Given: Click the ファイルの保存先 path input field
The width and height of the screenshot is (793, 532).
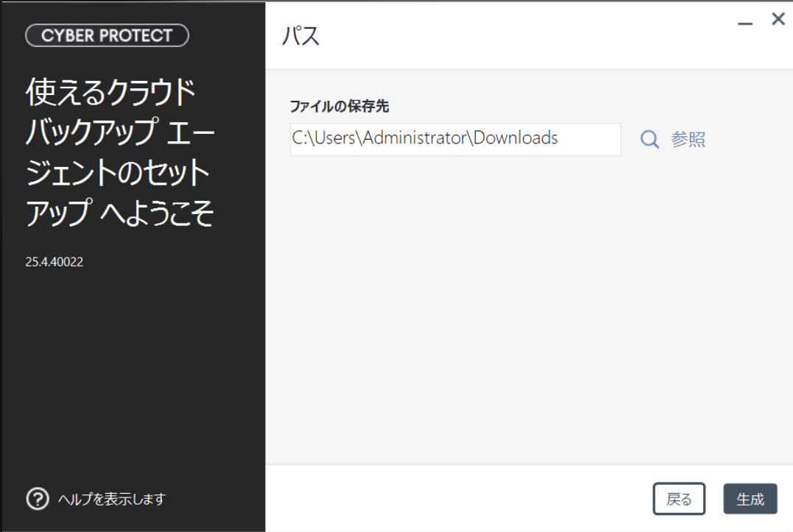Looking at the screenshot, I should (x=455, y=140).
